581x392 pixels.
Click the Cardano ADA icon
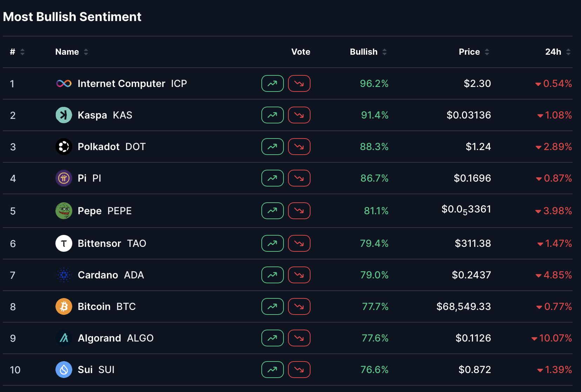tap(64, 275)
